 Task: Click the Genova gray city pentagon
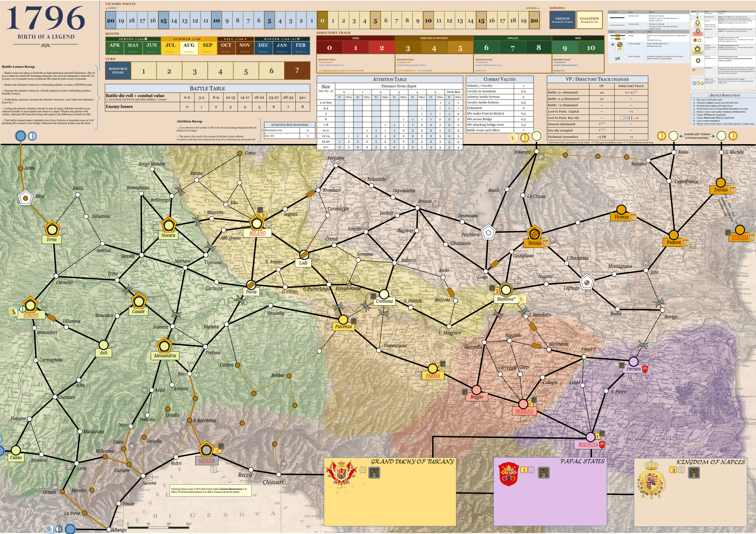(x=207, y=449)
